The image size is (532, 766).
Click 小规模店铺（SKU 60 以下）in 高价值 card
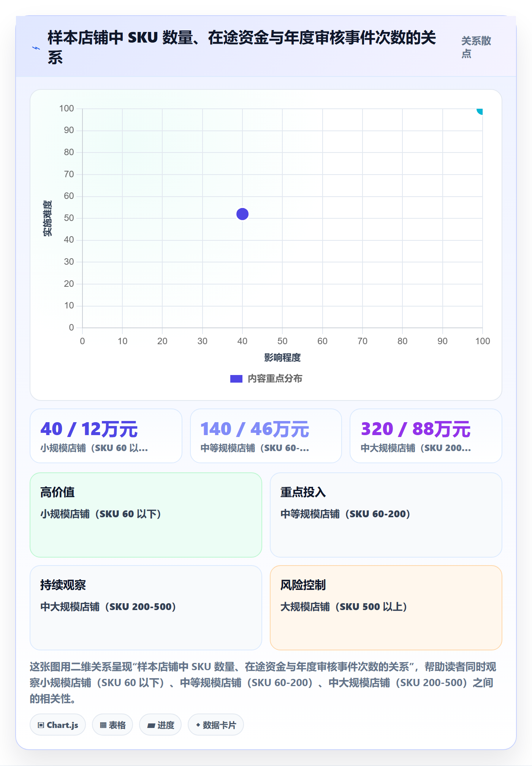click(101, 514)
